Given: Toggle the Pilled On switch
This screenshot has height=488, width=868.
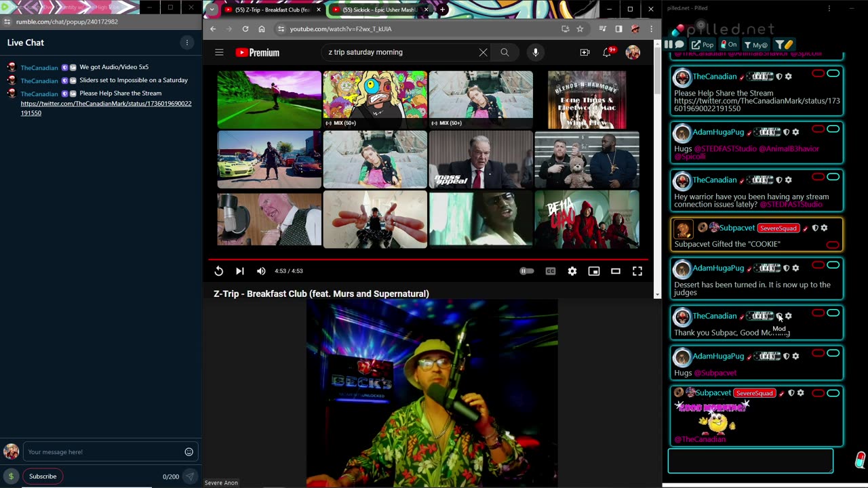Looking at the screenshot, I should point(728,45).
